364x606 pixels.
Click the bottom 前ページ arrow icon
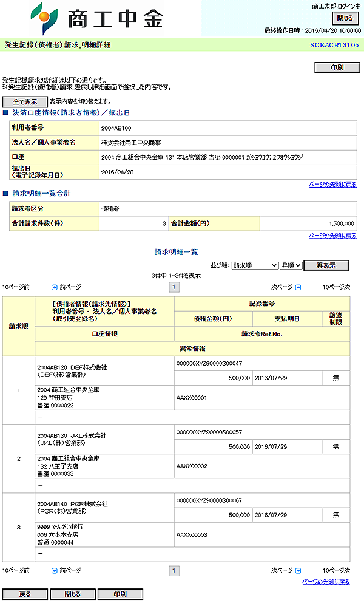point(55,571)
